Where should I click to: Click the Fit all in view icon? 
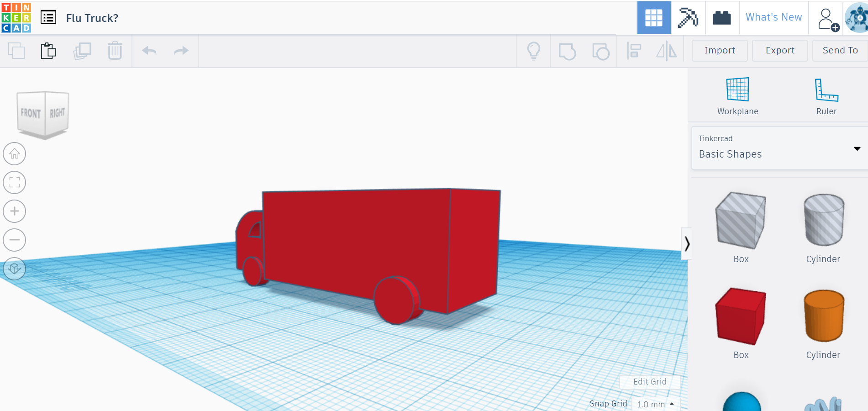[15, 183]
